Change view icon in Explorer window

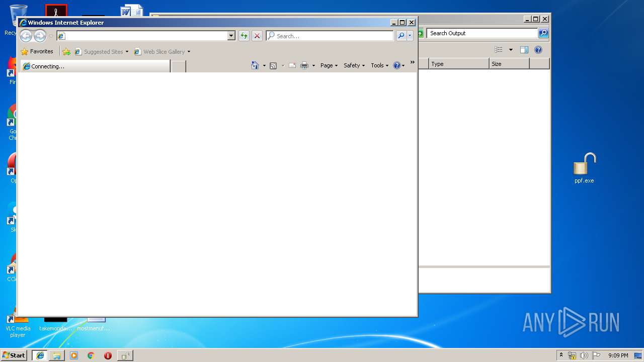tap(499, 50)
